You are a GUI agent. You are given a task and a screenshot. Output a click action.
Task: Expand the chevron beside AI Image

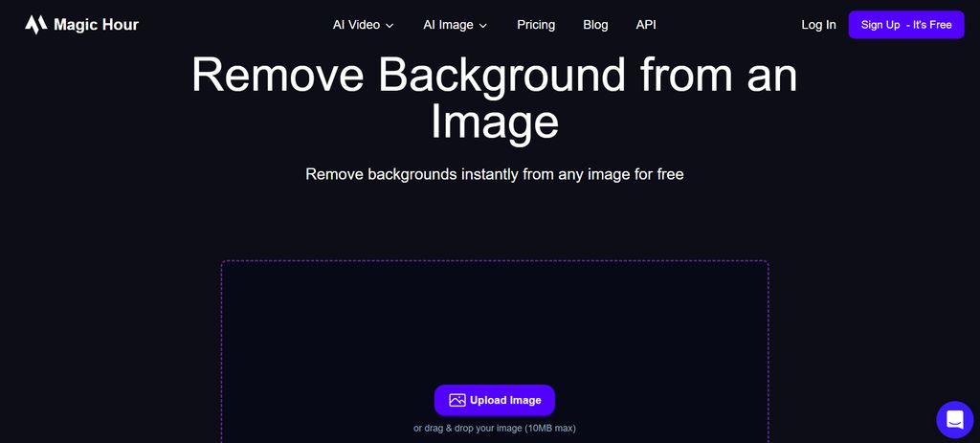[x=483, y=26]
